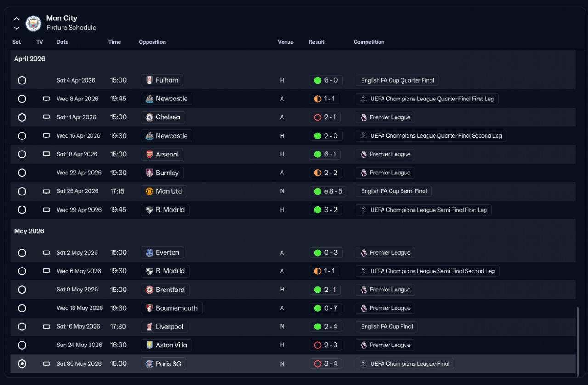Click the down chevron beside Fixture Schedule
The image size is (588, 385).
17,28
